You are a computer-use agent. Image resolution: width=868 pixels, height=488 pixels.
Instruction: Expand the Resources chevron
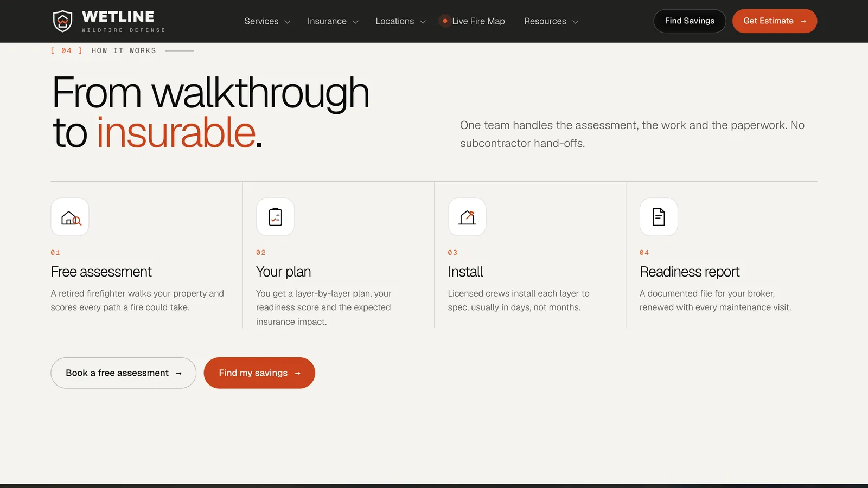coord(576,22)
